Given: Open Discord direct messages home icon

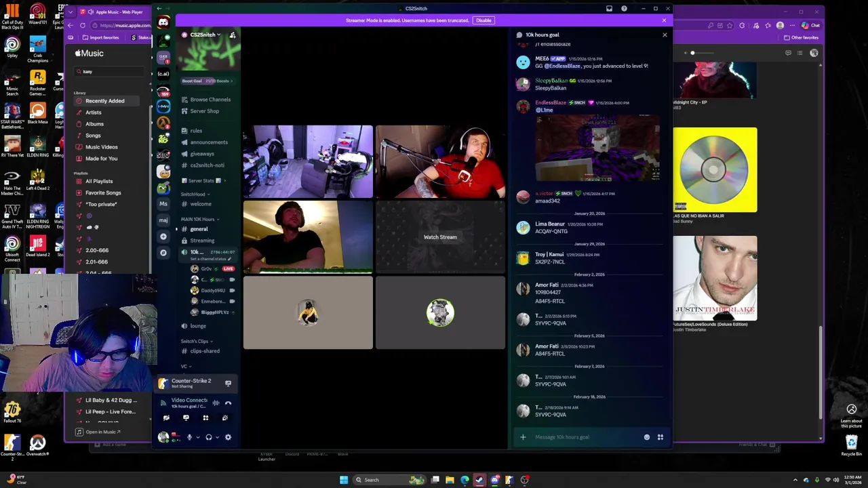Looking at the screenshot, I should pos(163,22).
